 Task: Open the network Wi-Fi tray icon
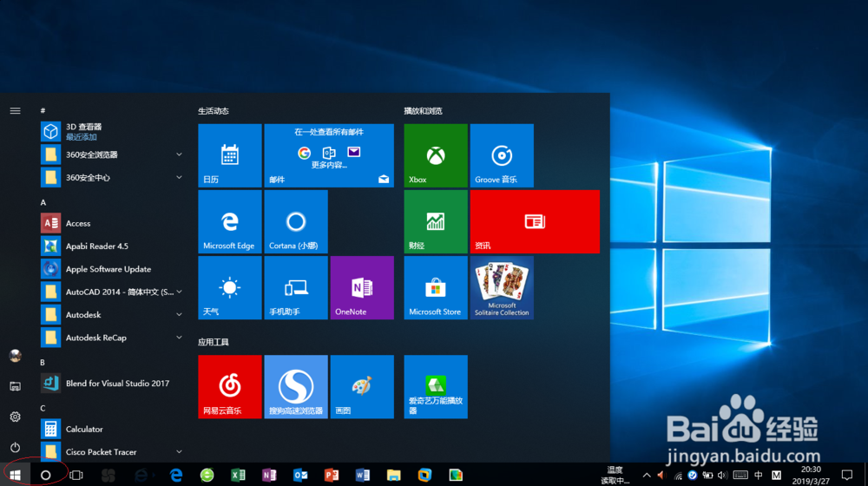click(678, 475)
